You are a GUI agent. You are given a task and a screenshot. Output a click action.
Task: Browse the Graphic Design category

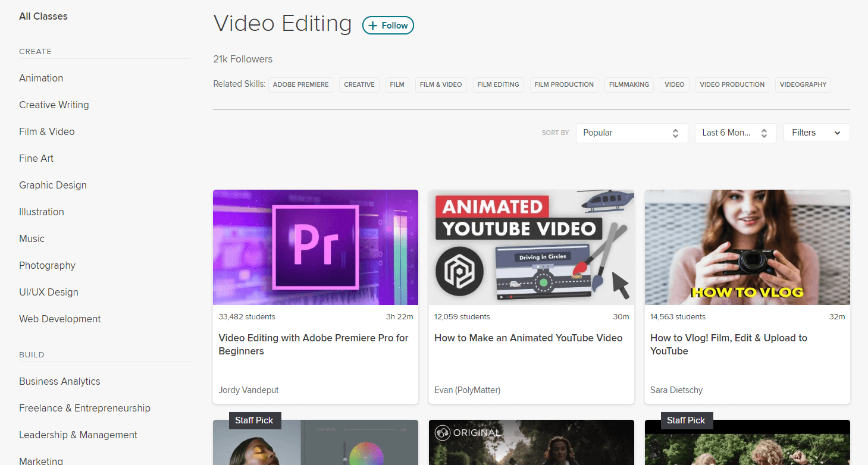[53, 185]
